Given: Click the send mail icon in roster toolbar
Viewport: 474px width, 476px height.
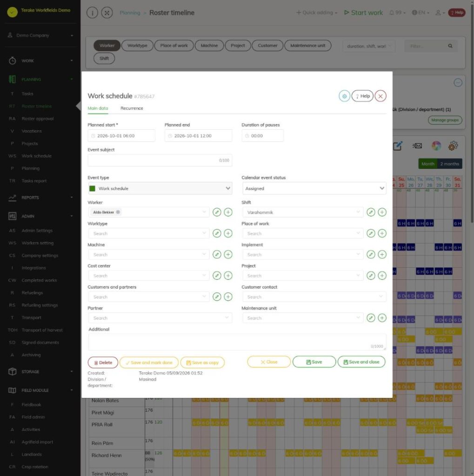Looking at the screenshot, I should [417, 146].
